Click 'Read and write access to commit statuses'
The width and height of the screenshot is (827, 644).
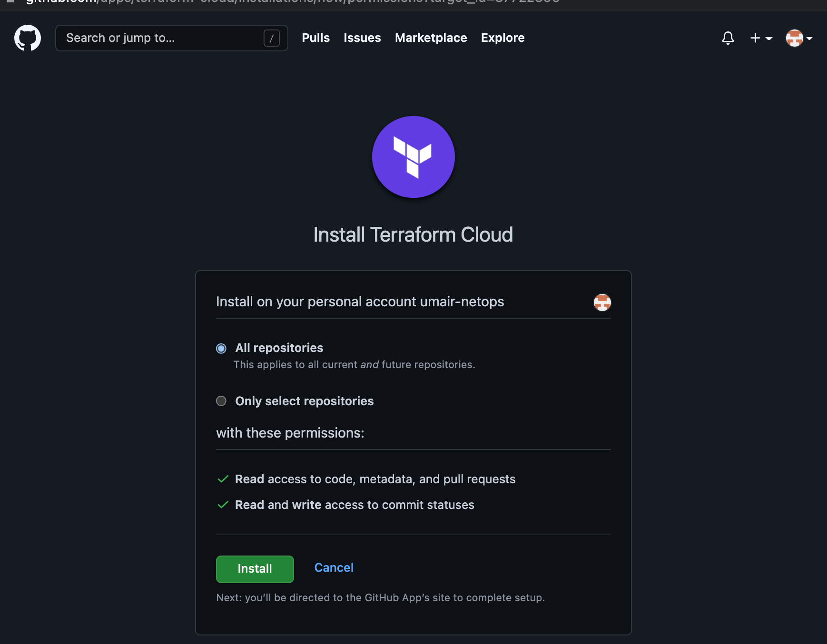(x=354, y=505)
